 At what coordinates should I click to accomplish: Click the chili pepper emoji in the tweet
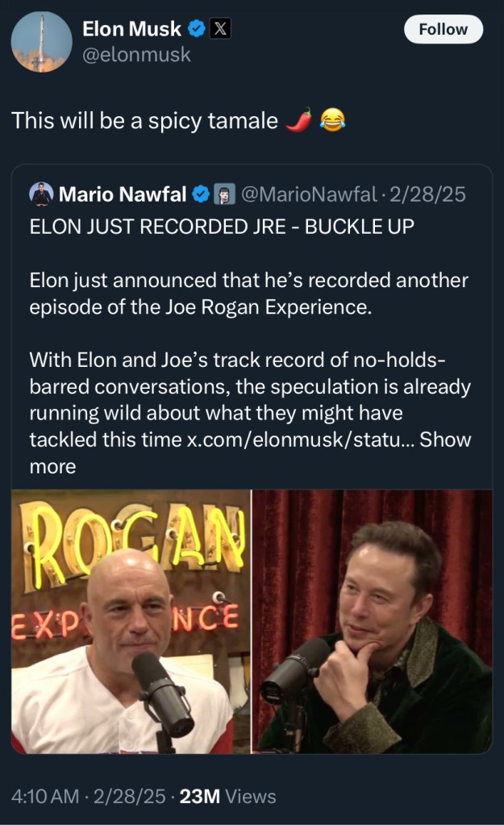(x=299, y=120)
